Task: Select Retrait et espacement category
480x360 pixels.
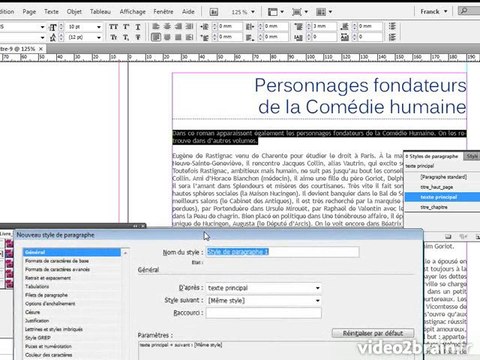Action: [48, 278]
